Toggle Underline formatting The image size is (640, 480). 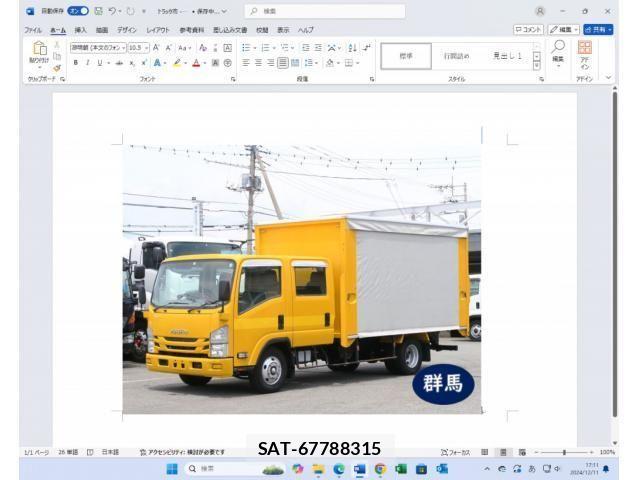pyautogui.click(x=100, y=63)
